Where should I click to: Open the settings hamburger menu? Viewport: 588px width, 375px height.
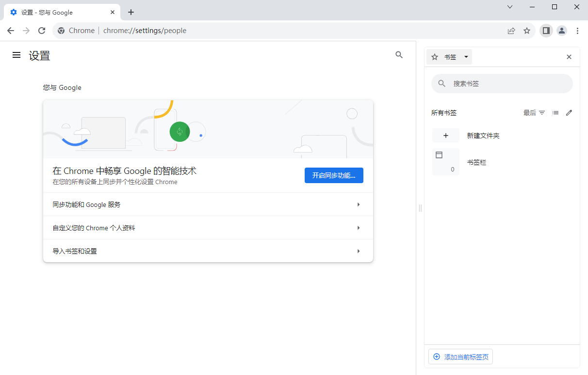click(16, 55)
